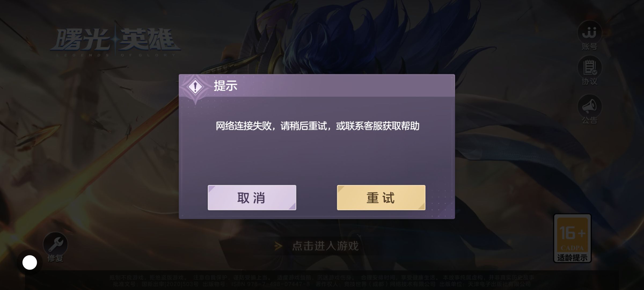Click the 重试 retry button
Viewport: 644px width, 290px height.
tap(381, 198)
